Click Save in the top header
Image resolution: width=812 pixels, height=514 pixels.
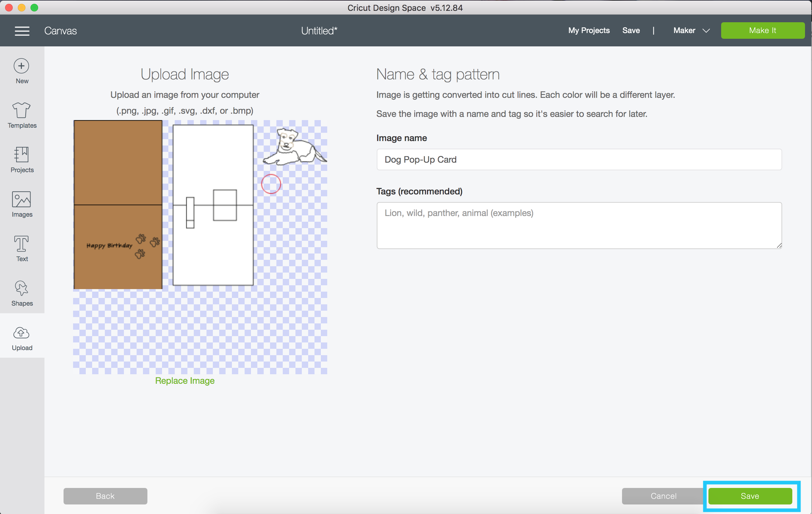(x=631, y=31)
